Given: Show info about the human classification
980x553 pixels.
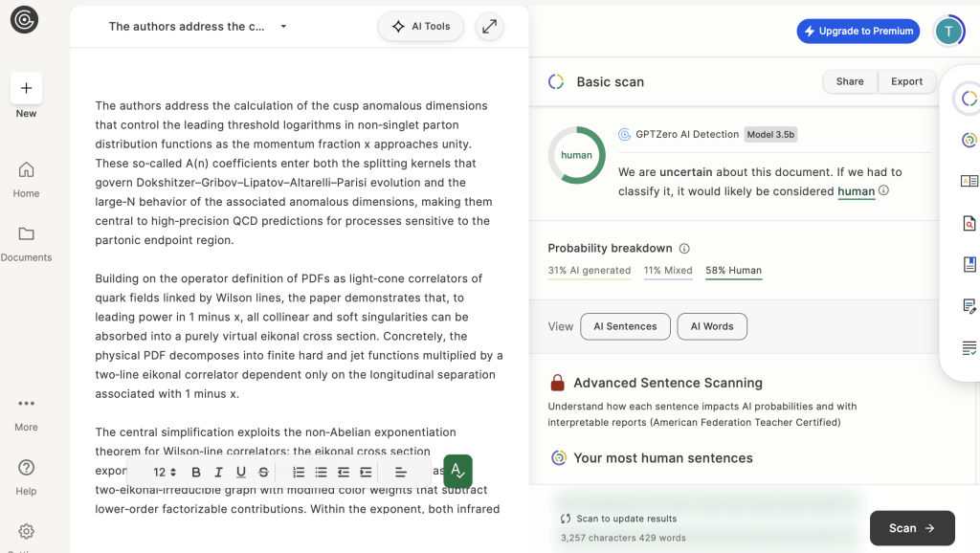Looking at the screenshot, I should [883, 190].
